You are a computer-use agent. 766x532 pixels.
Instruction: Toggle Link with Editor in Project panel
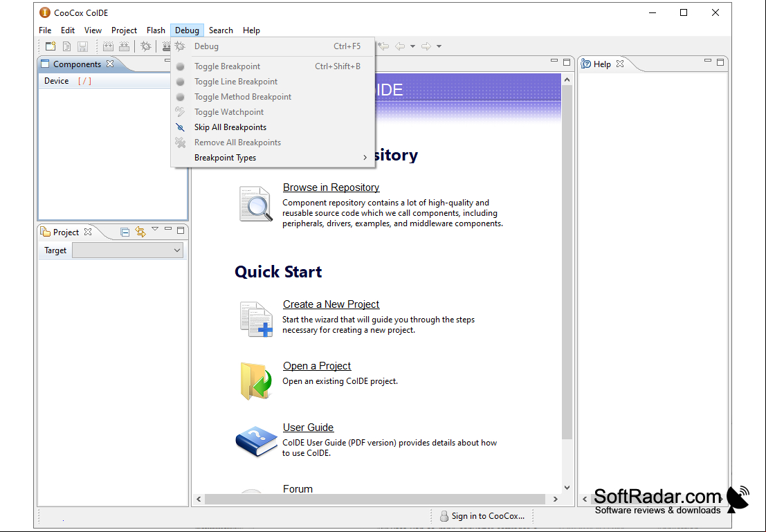(140, 232)
